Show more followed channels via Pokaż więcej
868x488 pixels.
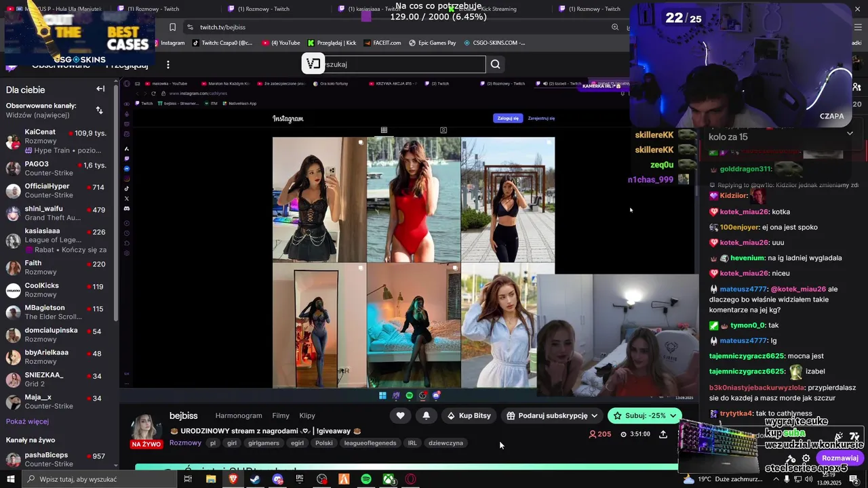27,421
